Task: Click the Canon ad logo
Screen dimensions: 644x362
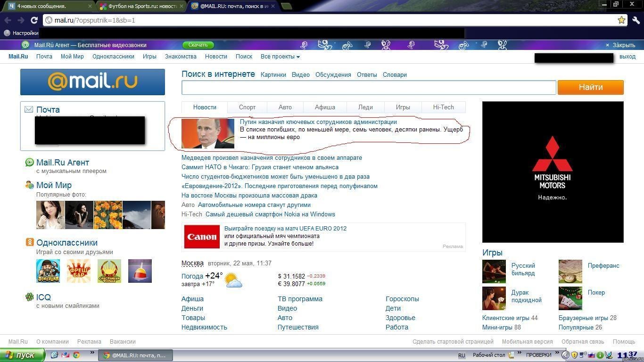Action: (x=202, y=237)
